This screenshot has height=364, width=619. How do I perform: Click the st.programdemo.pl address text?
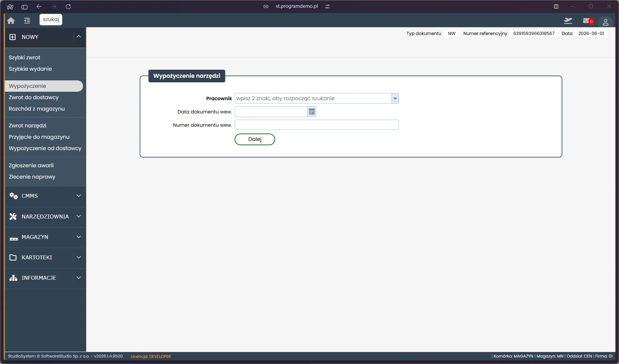click(x=297, y=6)
